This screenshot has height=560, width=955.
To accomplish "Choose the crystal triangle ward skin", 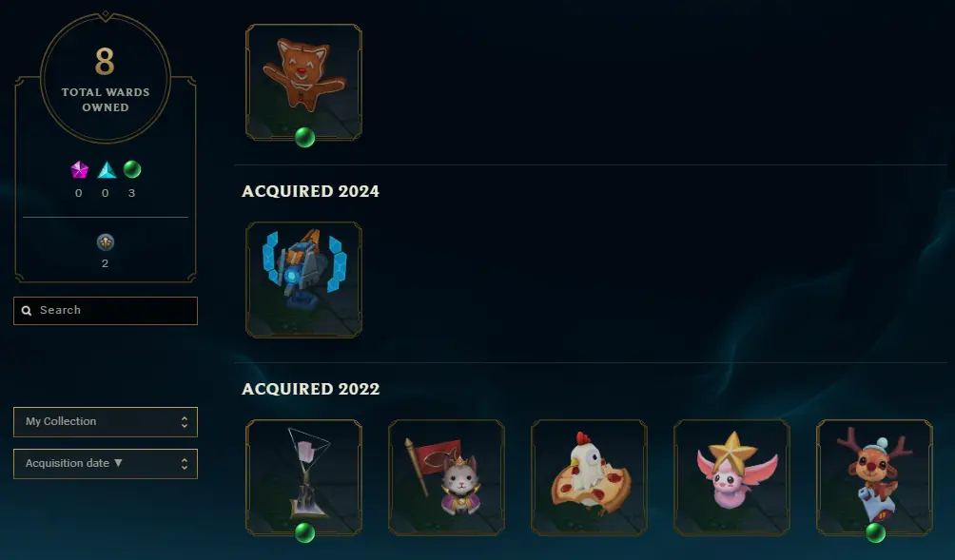I will tap(304, 478).
